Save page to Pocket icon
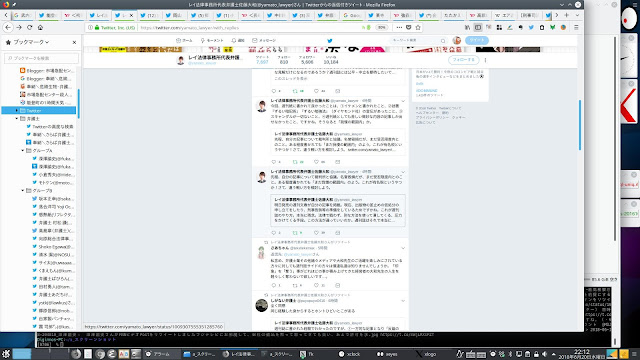This screenshot has height=360, width=640. [x=409, y=27]
